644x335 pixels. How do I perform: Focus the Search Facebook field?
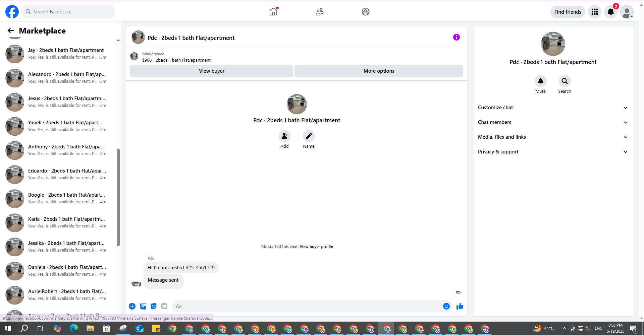click(68, 12)
